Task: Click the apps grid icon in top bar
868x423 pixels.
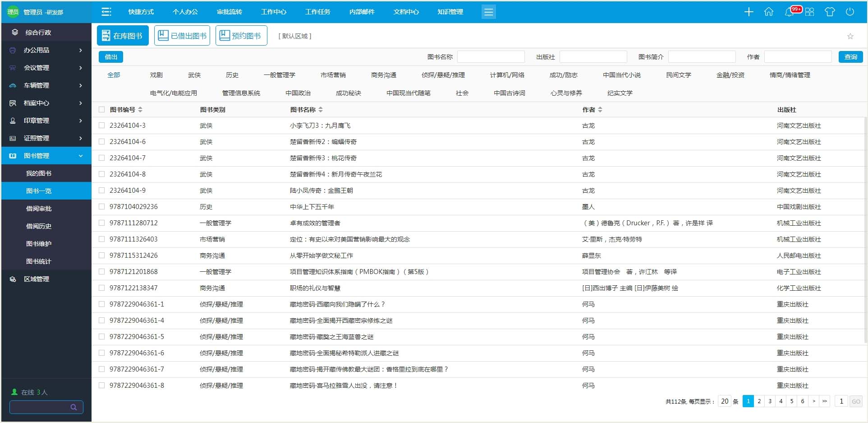Action: pyautogui.click(x=810, y=12)
